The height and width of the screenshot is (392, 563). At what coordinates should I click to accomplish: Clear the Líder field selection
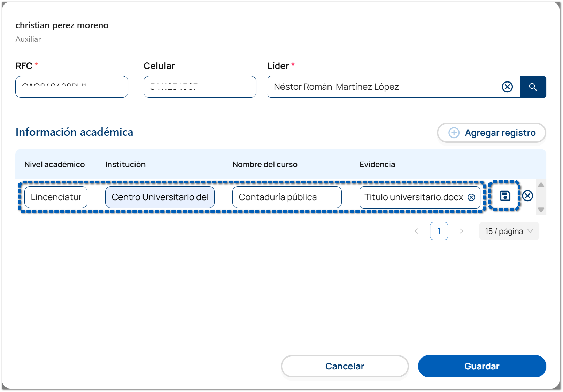pyautogui.click(x=507, y=87)
